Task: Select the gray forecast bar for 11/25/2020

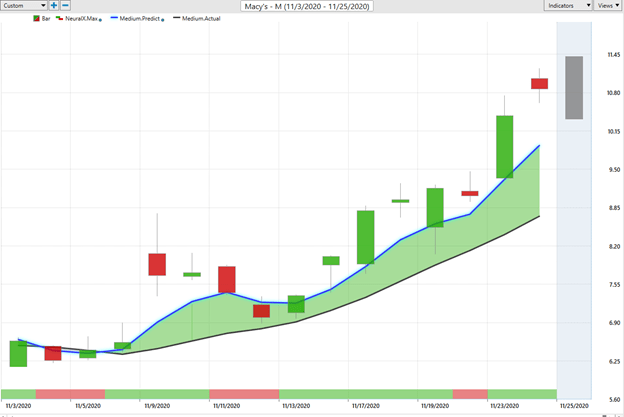Action: (574, 88)
